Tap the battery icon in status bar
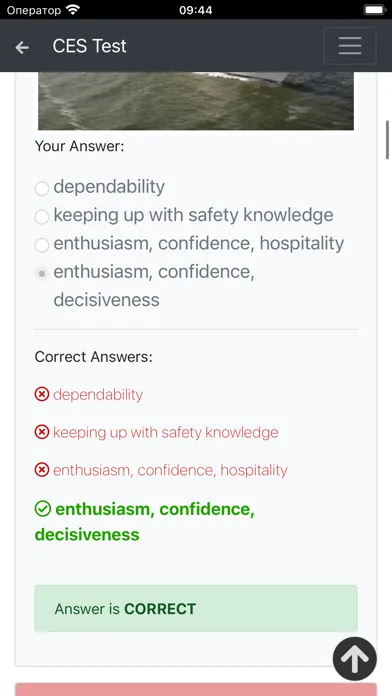The image size is (392, 696). (375, 9)
